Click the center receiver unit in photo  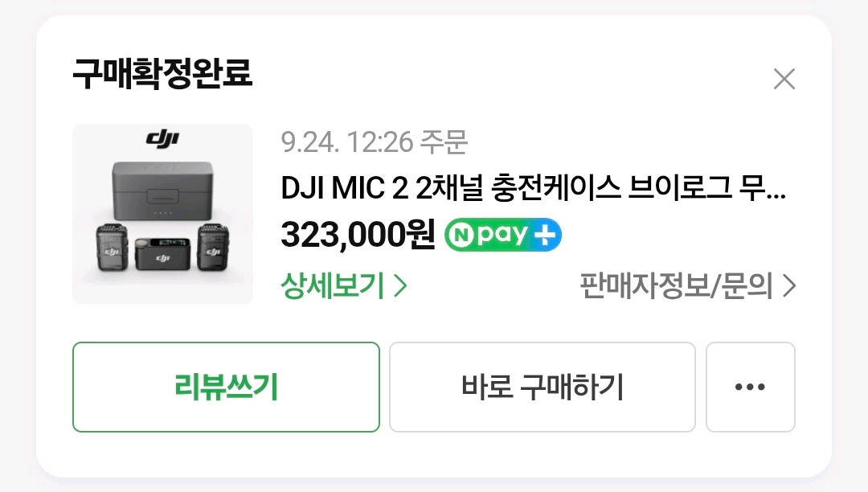162,256
